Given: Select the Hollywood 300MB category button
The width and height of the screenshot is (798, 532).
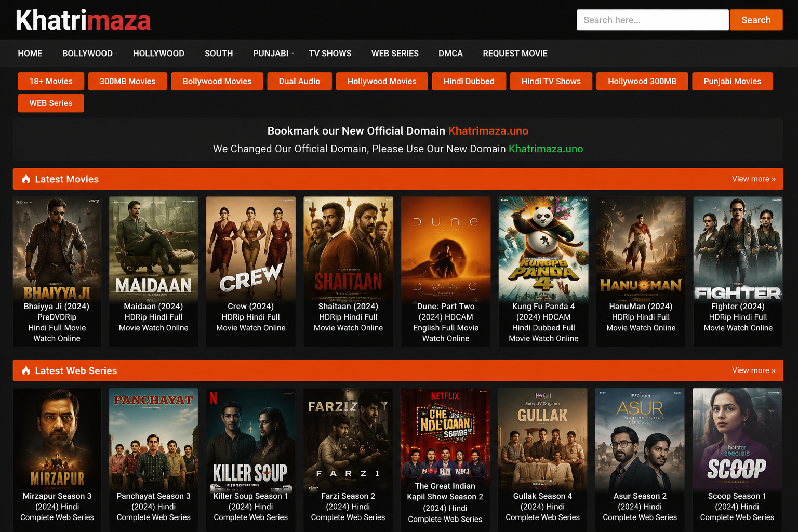Looking at the screenshot, I should pyautogui.click(x=642, y=81).
